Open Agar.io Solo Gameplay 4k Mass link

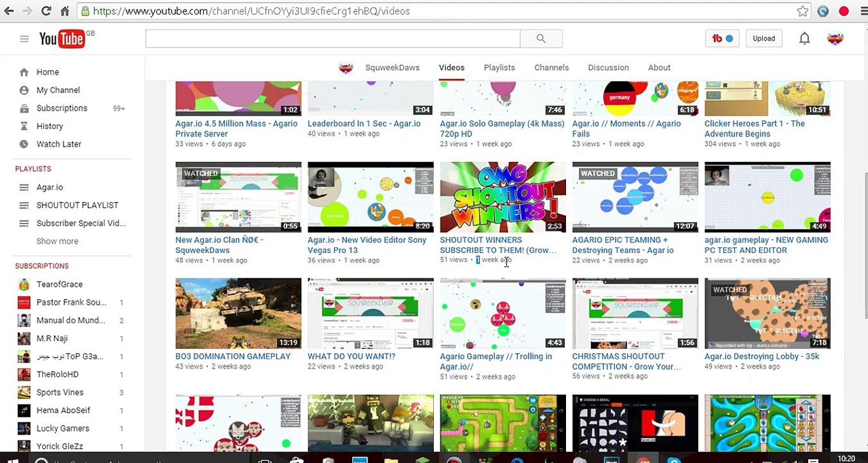(502, 129)
